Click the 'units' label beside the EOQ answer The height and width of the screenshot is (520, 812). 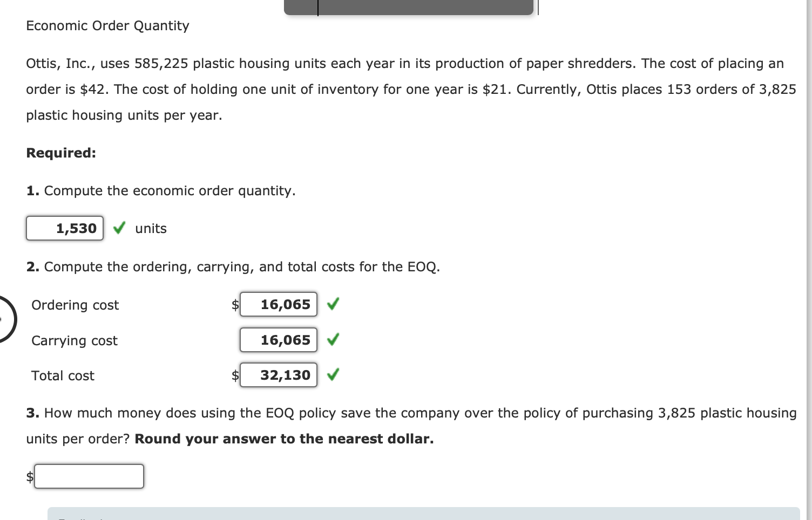coord(151,228)
